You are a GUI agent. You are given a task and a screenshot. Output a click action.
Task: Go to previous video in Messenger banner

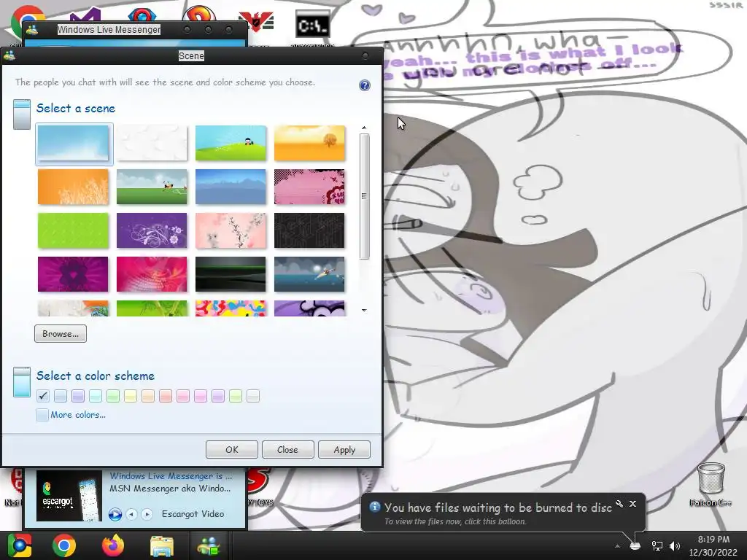coord(132,514)
